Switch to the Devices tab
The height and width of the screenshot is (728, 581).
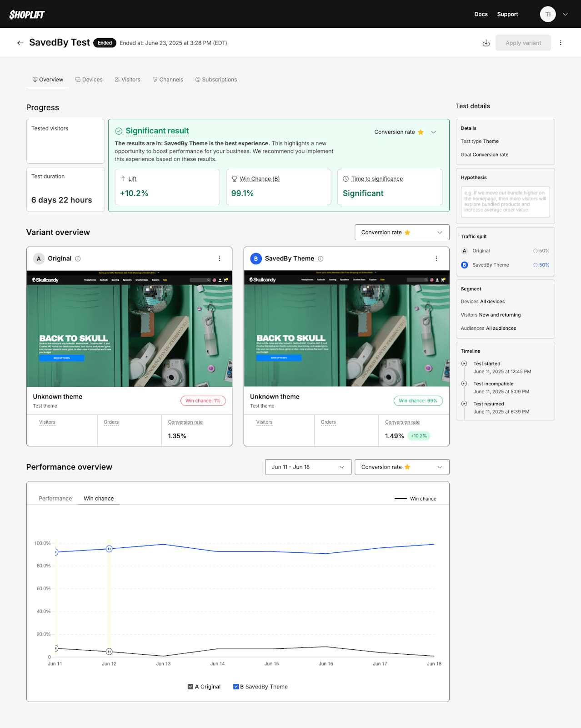pos(89,80)
